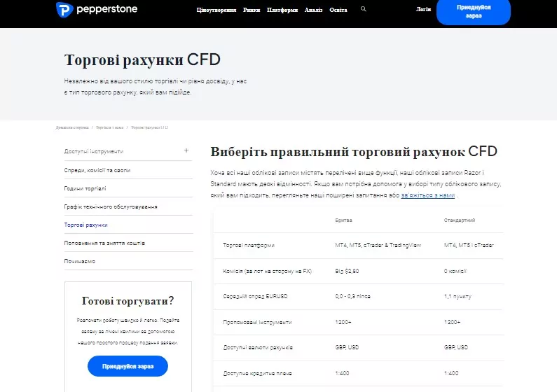
Task: Follow the зв'яжіться з нами link
Action: pyautogui.click(x=428, y=195)
